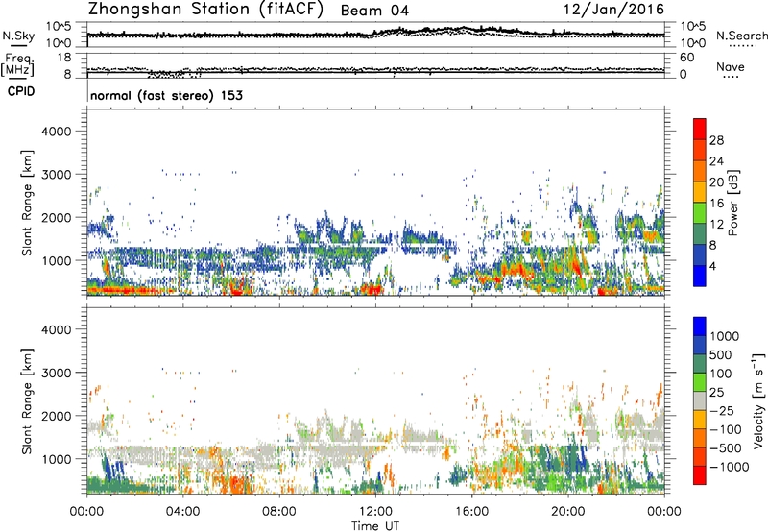Click the positive '1000' velocity colorbar value

[724, 336]
